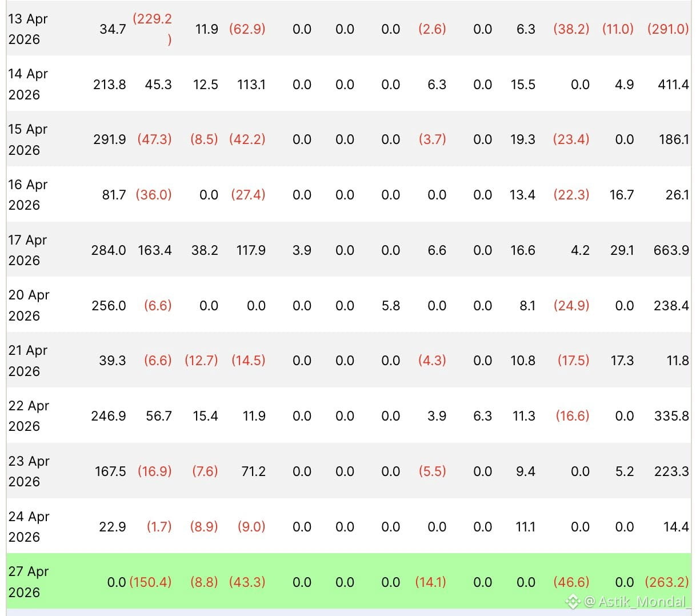Select the 15.4 cell on 22 Apr

[x=206, y=416]
